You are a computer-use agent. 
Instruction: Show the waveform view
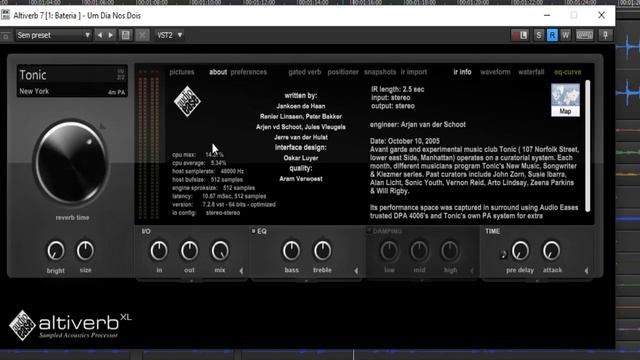495,72
